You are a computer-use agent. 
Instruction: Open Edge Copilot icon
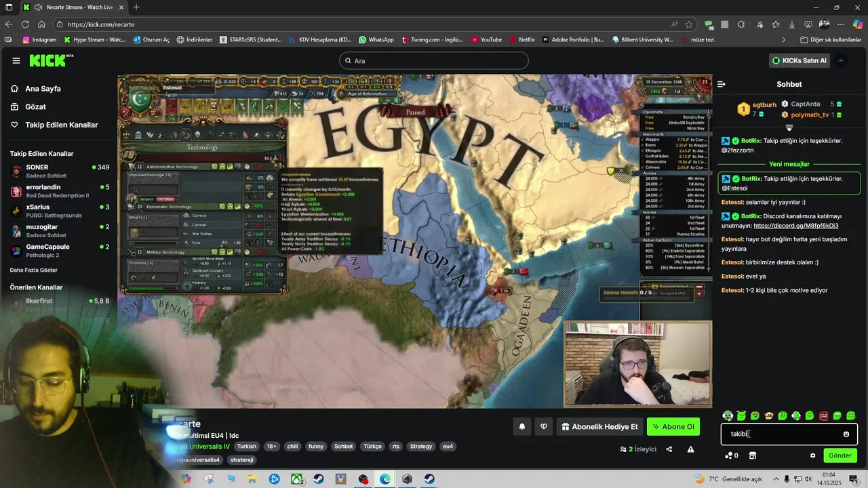[x=857, y=24]
